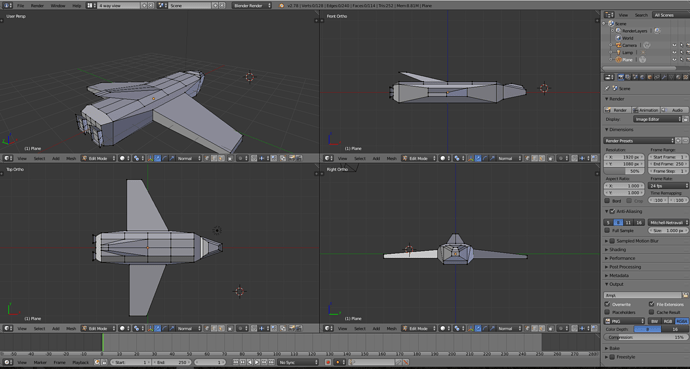Toggle Plane visibility eye in outliner
Image resolution: width=690 pixels, height=369 pixels.
click(x=674, y=59)
